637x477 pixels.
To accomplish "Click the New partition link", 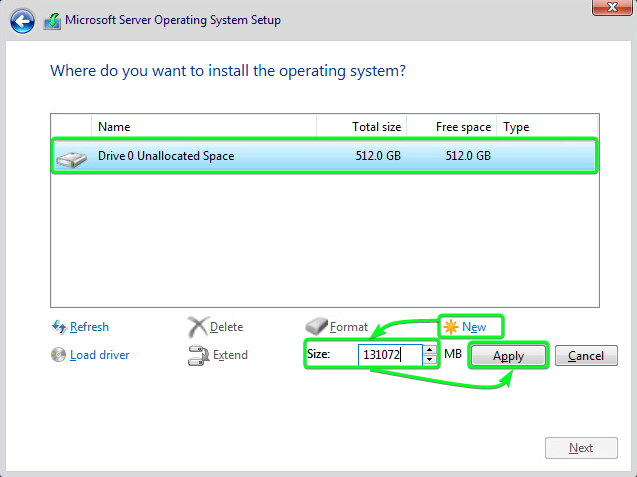I will pos(474,327).
